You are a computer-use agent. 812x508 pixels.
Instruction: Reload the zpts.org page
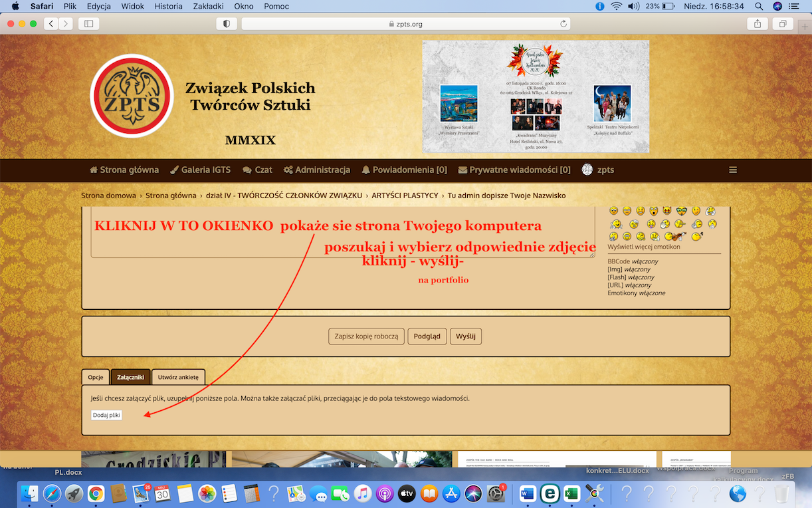tap(563, 24)
